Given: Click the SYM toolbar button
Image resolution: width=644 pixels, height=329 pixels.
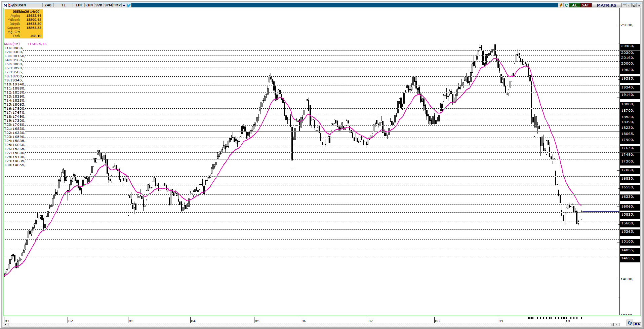Looking at the screenshot, I should [x=108, y=5].
